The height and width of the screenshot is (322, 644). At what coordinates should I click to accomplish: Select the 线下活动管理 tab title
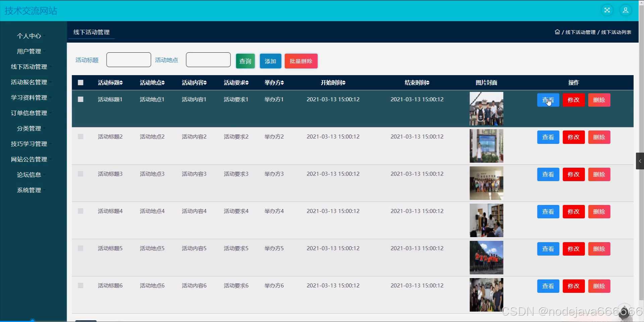(92, 32)
